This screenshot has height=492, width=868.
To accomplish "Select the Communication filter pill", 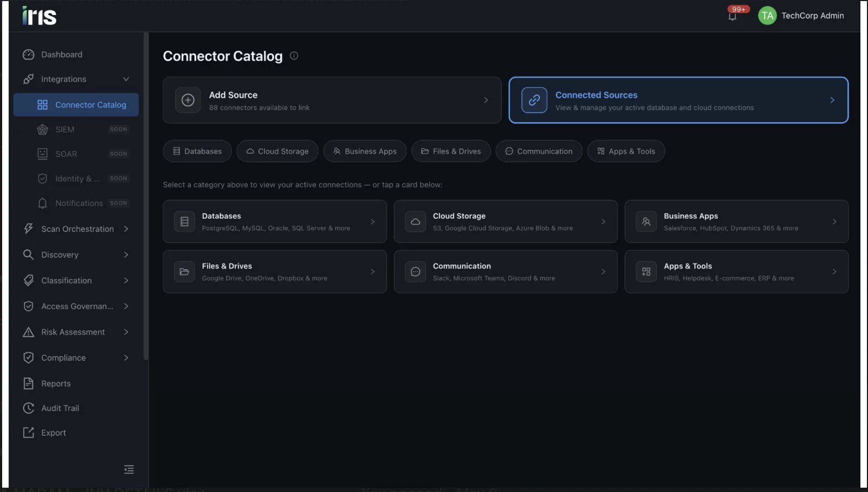I will (539, 151).
